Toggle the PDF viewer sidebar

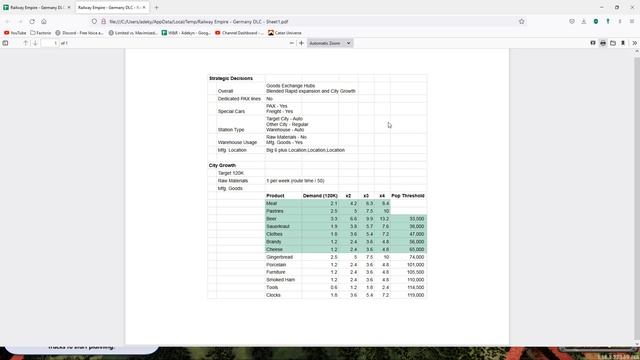[5, 43]
